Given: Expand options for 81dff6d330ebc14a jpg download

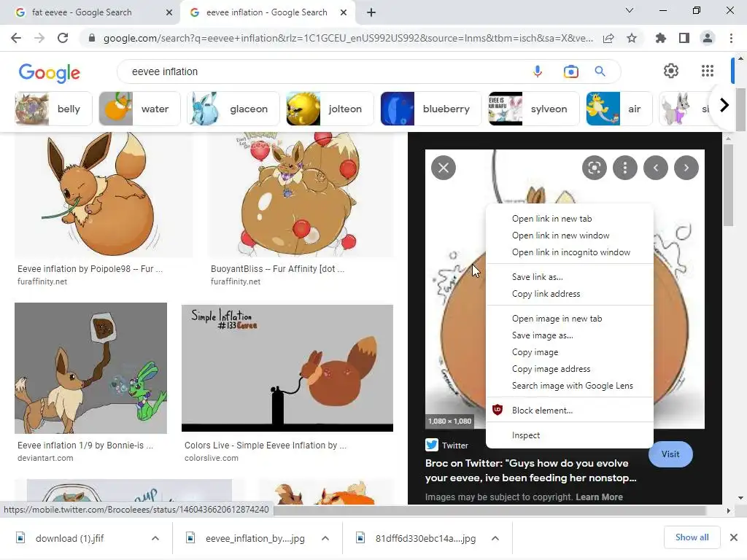Looking at the screenshot, I should coord(495,538).
